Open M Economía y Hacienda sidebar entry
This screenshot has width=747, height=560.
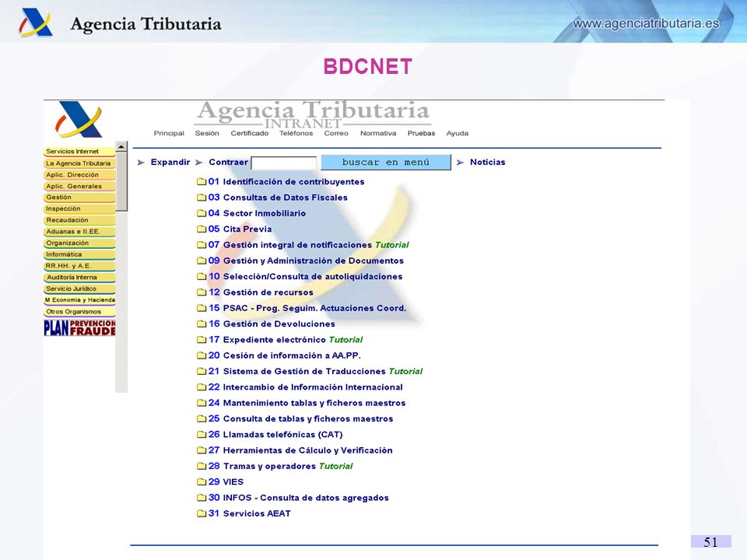[x=79, y=300]
